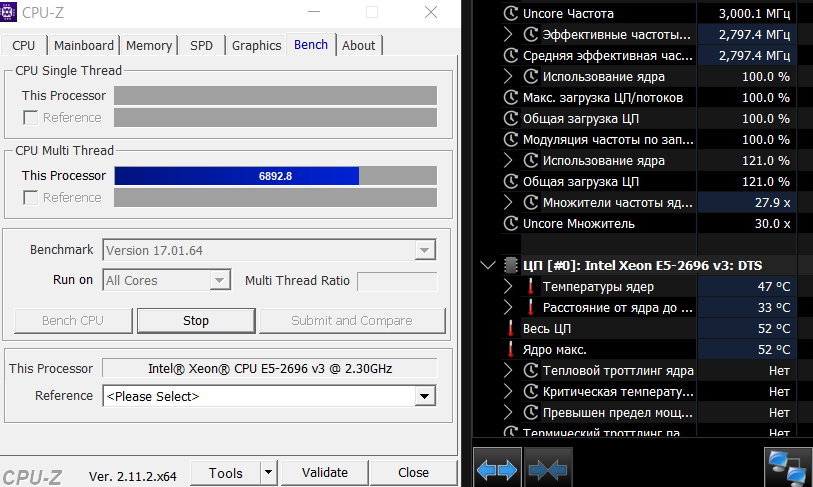
Task: Click the This Processor name field
Action: pos(270,368)
